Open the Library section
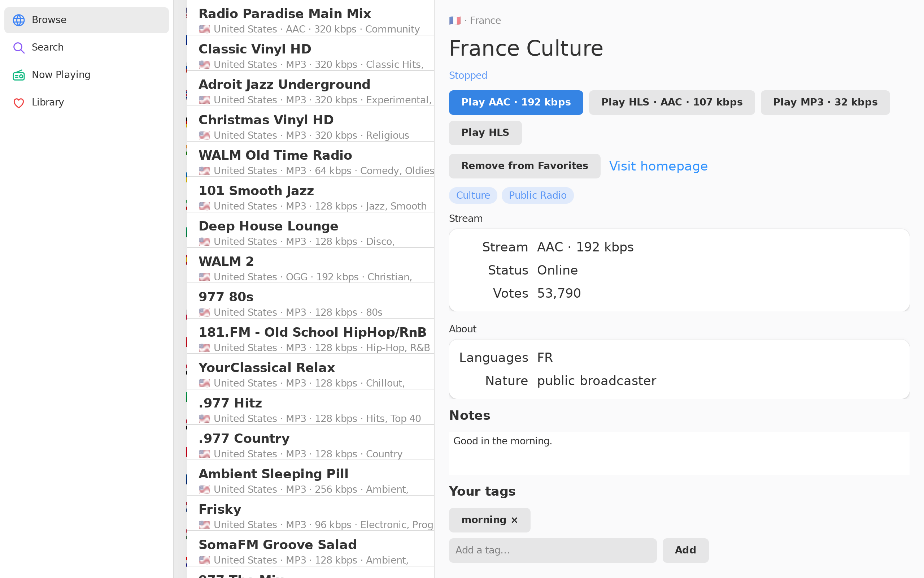The height and width of the screenshot is (578, 924). [x=86, y=103]
